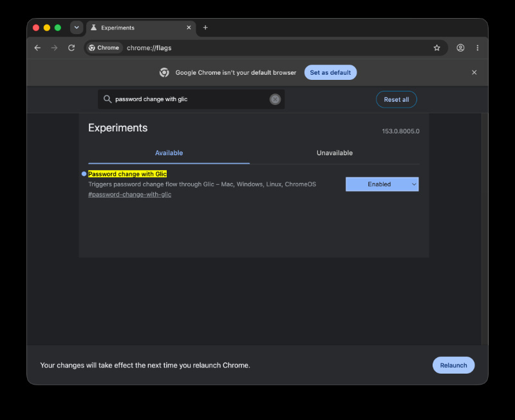Viewport: 515px width, 420px height.
Task: Go back using the back arrow
Action: pyautogui.click(x=37, y=48)
